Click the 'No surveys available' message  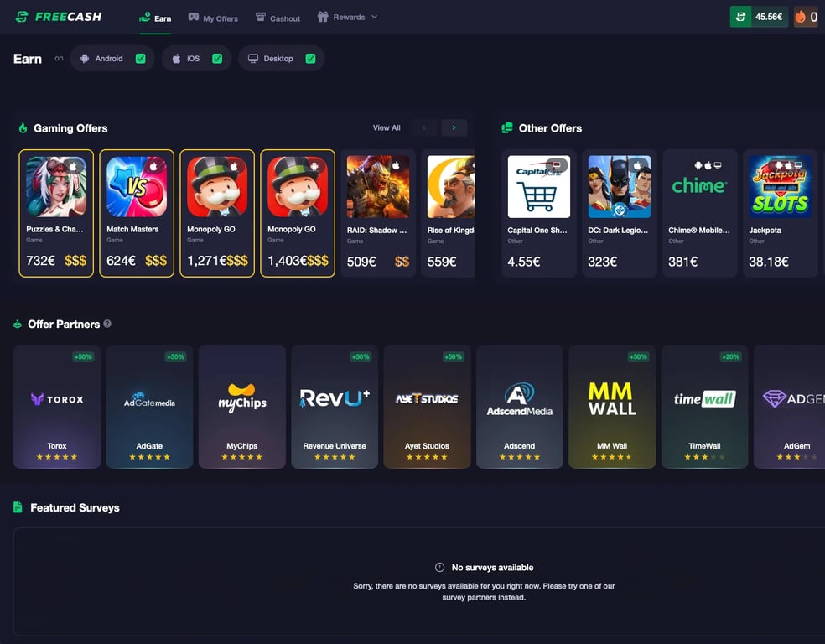492,567
